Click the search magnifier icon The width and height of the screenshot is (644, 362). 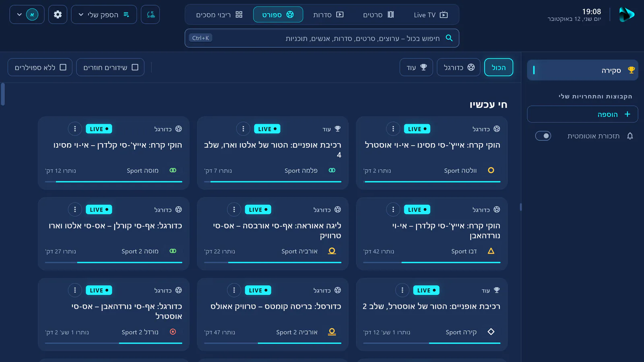[449, 38]
